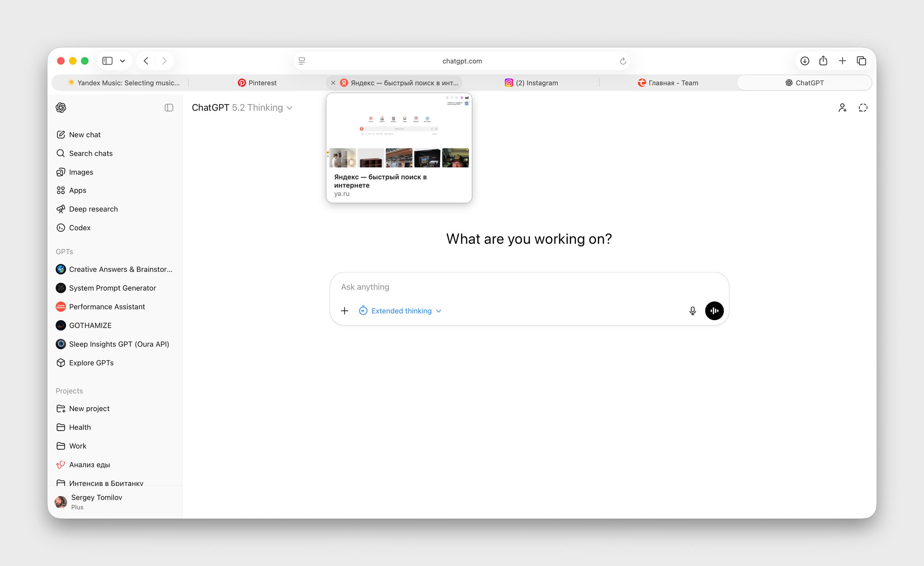Click the "What are you working on?" heading
The width and height of the screenshot is (924, 566).
coord(529,239)
